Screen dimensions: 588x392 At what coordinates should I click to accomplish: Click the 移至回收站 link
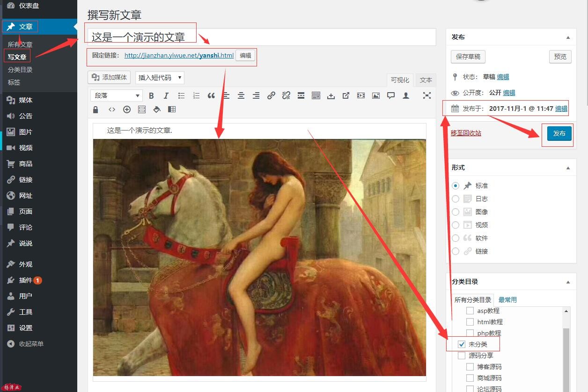coord(466,133)
